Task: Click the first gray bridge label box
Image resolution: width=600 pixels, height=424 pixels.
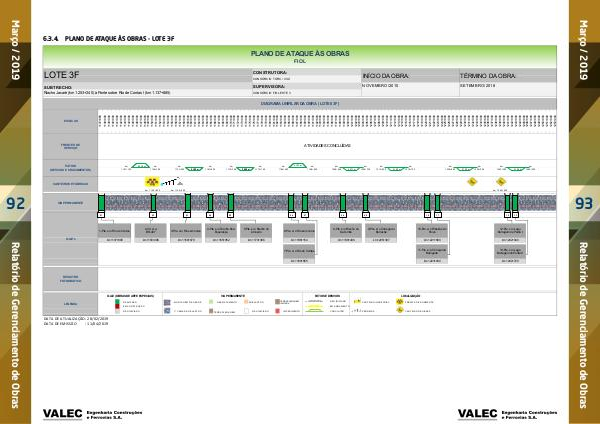Action: pos(113,229)
